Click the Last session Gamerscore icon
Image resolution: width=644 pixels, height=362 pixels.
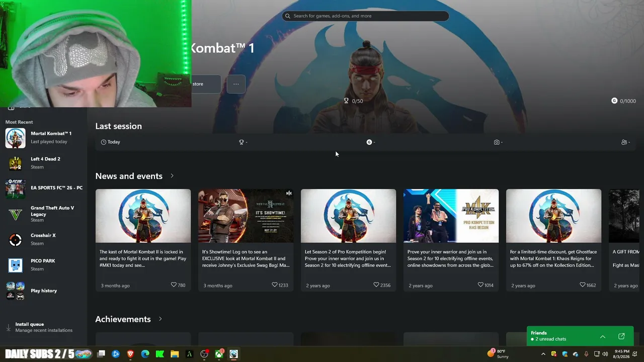(x=369, y=142)
